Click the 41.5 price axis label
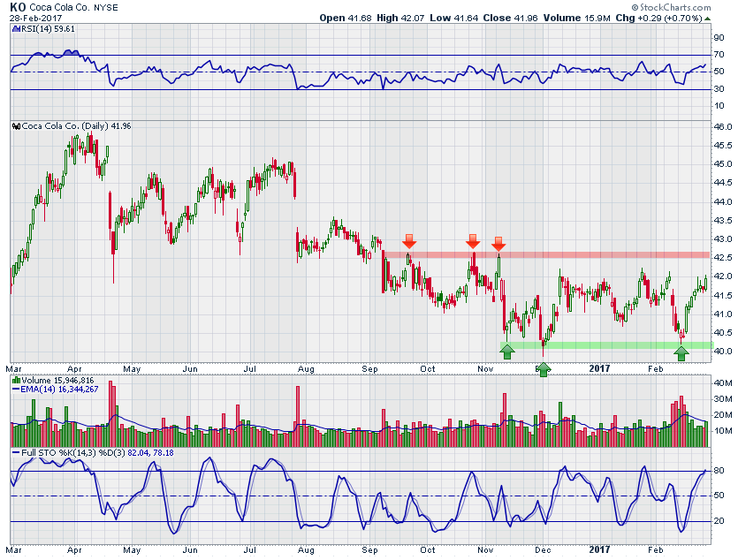The image size is (738, 560). (722, 295)
